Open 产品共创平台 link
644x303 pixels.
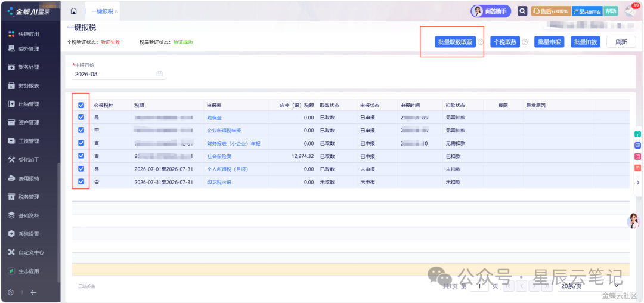pyautogui.click(x=587, y=11)
